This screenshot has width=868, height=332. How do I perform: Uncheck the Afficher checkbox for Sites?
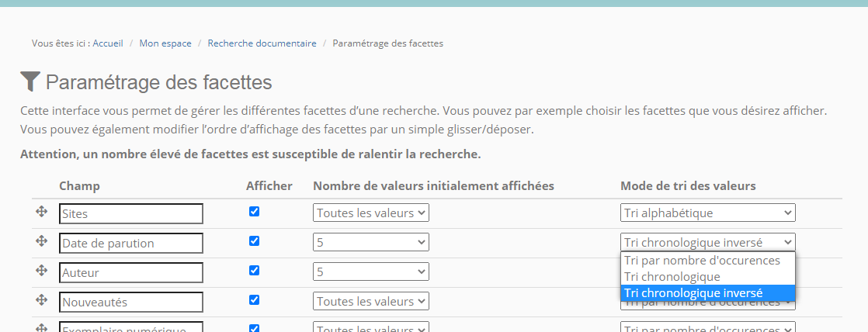click(x=254, y=212)
